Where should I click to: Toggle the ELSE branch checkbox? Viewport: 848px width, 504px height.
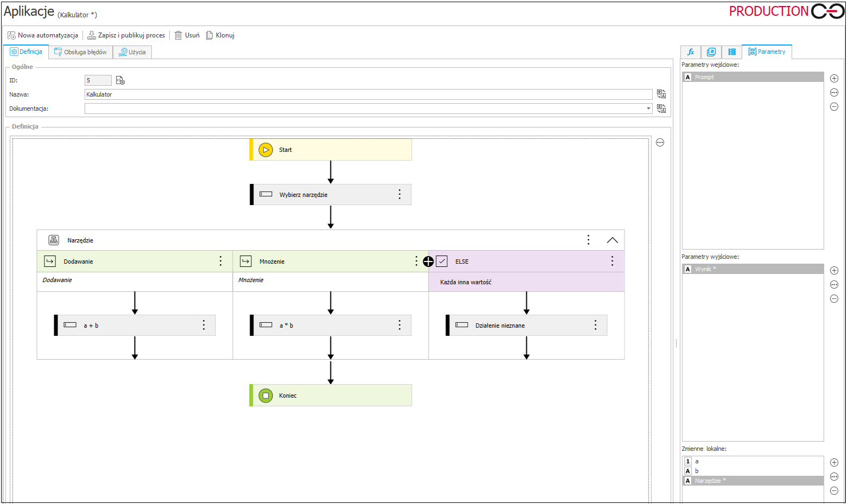point(442,261)
